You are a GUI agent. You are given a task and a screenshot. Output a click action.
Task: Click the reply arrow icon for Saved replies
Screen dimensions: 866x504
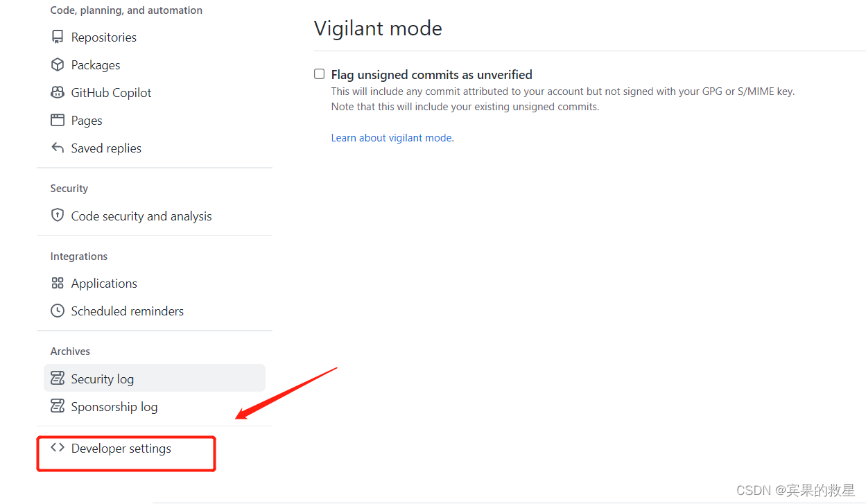(x=57, y=148)
